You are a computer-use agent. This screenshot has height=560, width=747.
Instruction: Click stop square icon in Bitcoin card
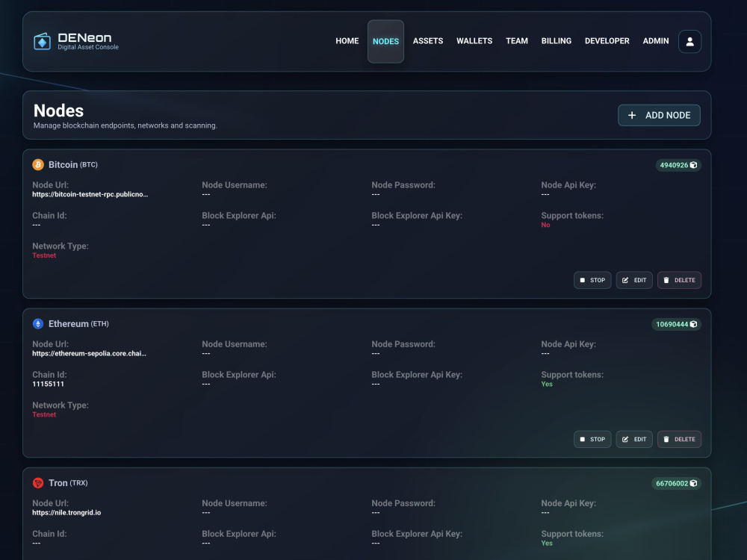coord(582,281)
